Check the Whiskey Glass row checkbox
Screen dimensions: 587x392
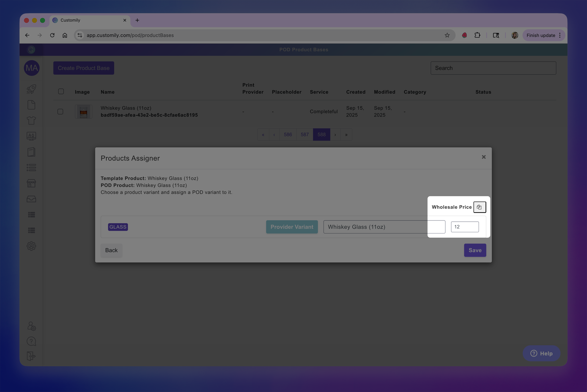tap(60, 111)
